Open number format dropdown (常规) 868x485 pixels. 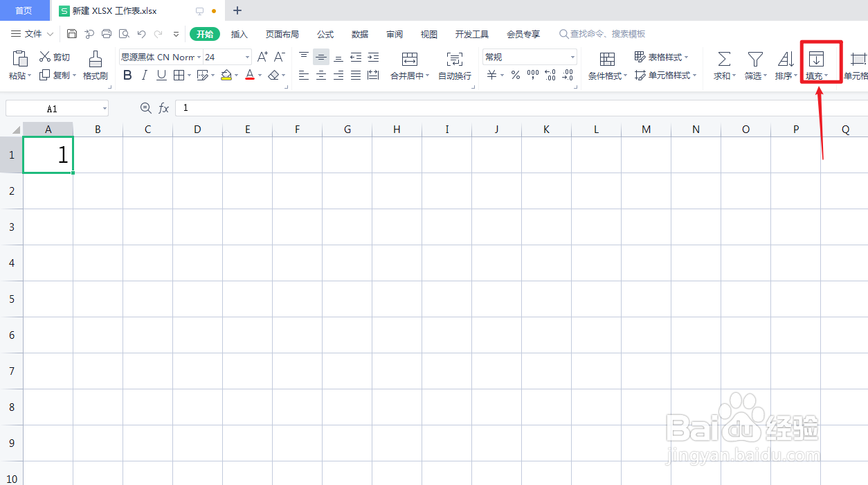click(572, 58)
